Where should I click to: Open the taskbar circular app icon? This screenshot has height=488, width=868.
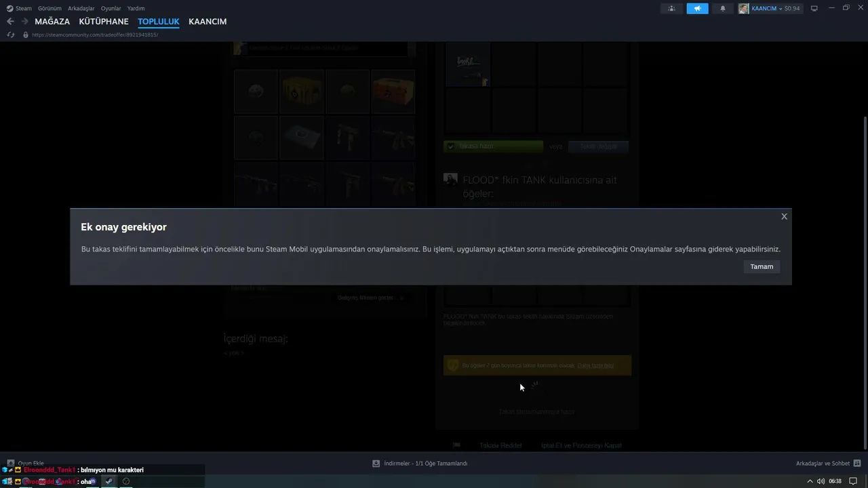[125, 481]
